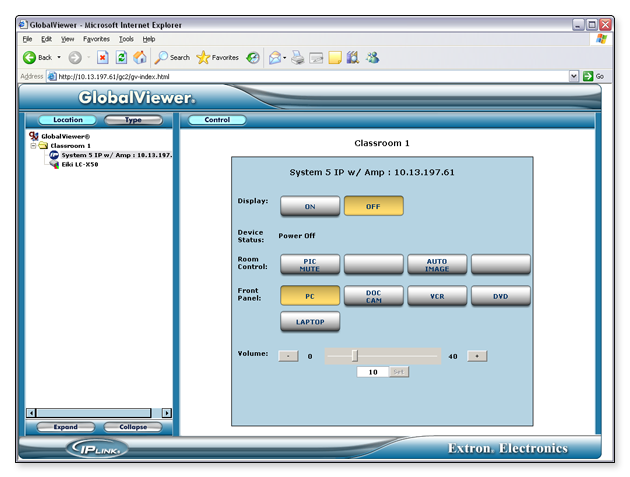Open the Back button history dropdown

(59, 58)
